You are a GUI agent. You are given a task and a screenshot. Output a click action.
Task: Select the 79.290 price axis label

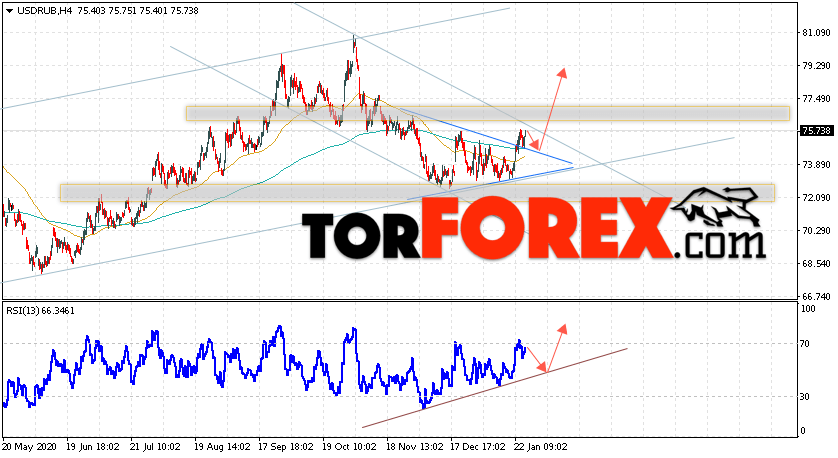(816, 66)
